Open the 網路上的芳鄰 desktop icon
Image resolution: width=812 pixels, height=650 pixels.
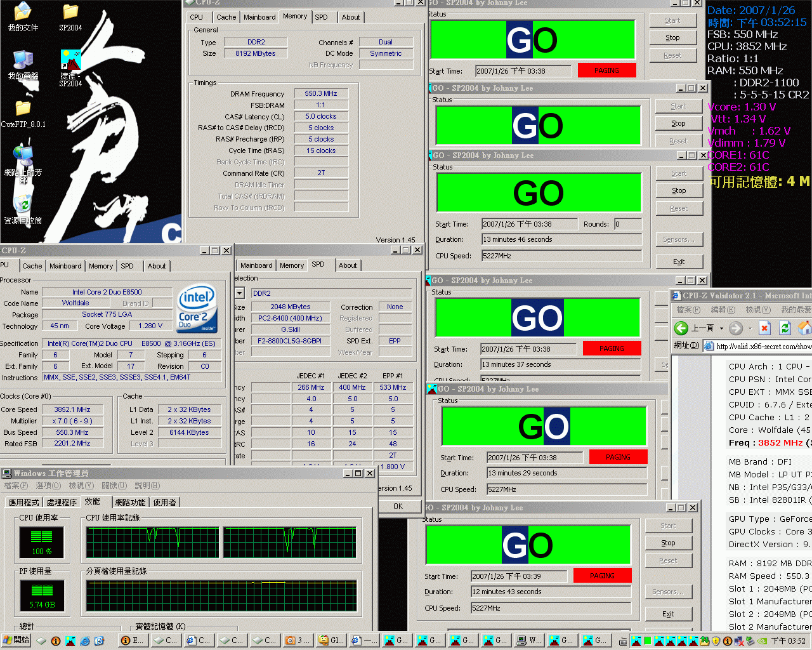(23, 164)
